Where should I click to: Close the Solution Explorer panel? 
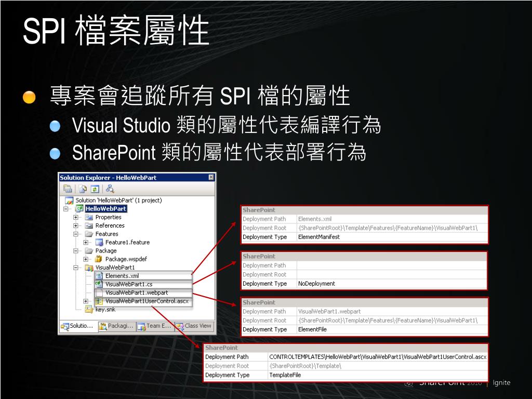tap(211, 177)
